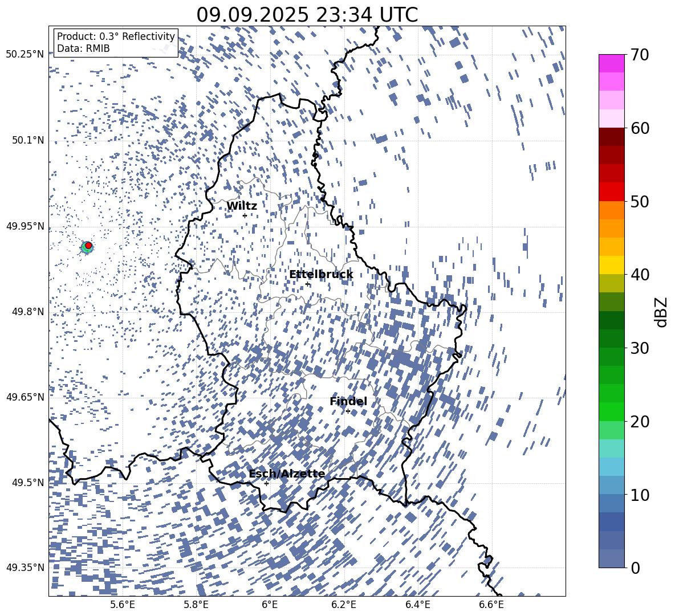This screenshot has height=616, width=675.
Task: Click the Findel station label
Action: (x=348, y=401)
